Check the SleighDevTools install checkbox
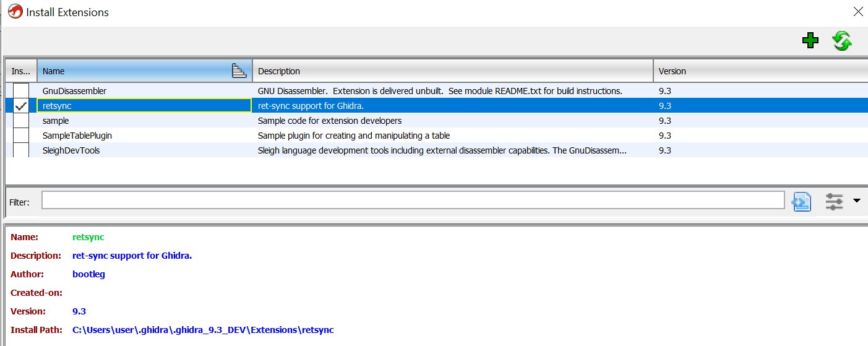Screen dimensions: 868x346 (21, 150)
